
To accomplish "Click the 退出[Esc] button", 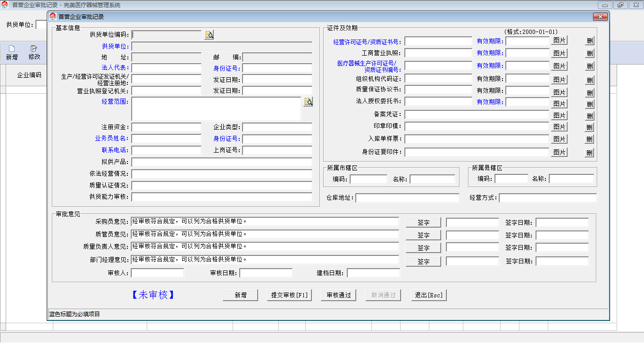I will 428,295.
